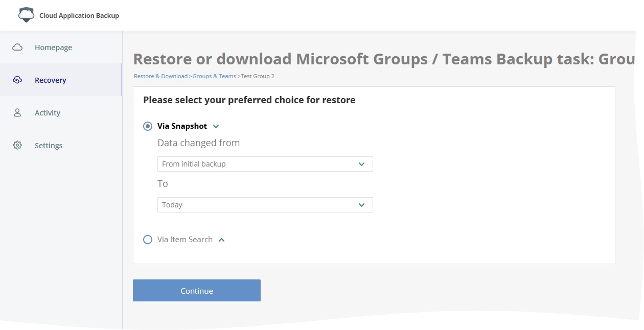Image resolution: width=644 pixels, height=330 pixels.
Task: Select the Via Item Search radio button
Action: click(148, 240)
